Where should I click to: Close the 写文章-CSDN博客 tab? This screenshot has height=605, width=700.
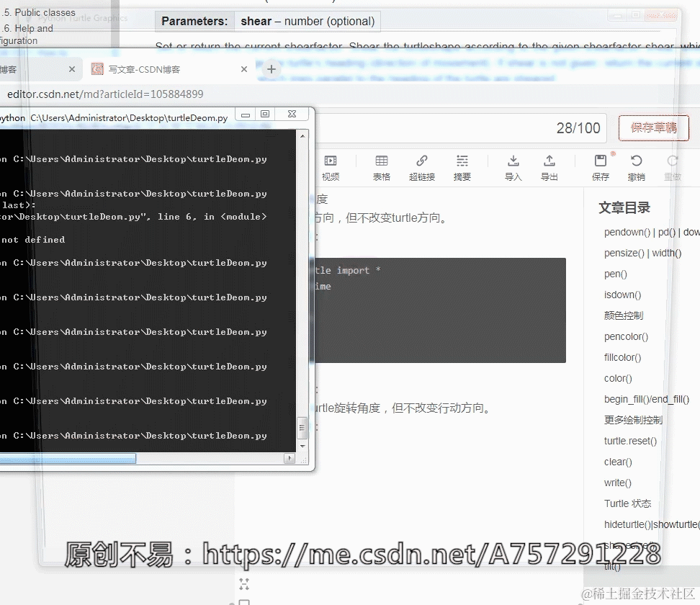pyautogui.click(x=243, y=69)
